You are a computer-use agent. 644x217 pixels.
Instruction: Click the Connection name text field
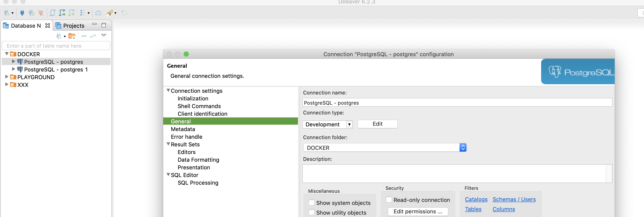point(457,103)
